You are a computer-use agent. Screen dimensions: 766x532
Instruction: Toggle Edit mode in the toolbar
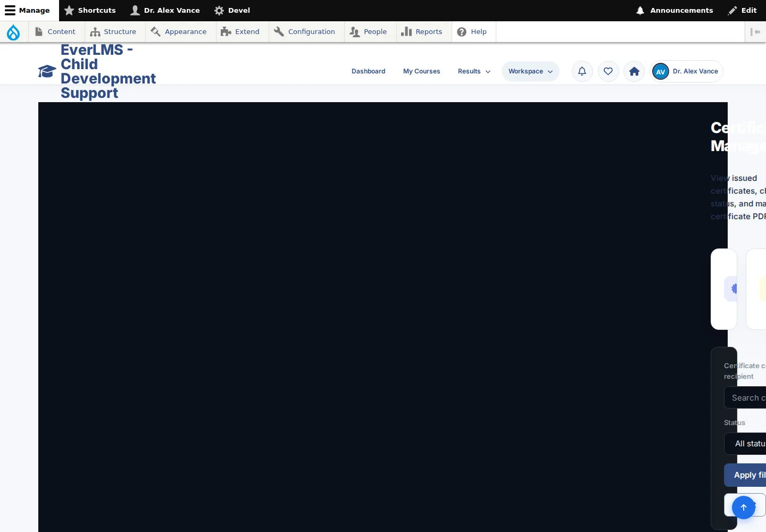tap(743, 11)
